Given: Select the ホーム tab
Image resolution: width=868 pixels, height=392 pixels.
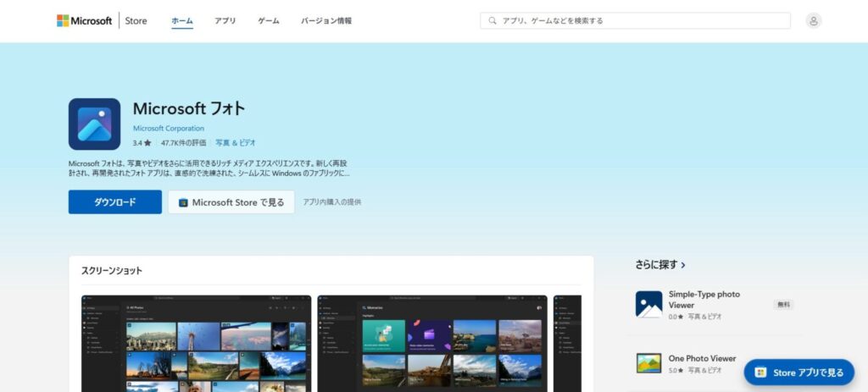Looking at the screenshot, I should (x=181, y=20).
